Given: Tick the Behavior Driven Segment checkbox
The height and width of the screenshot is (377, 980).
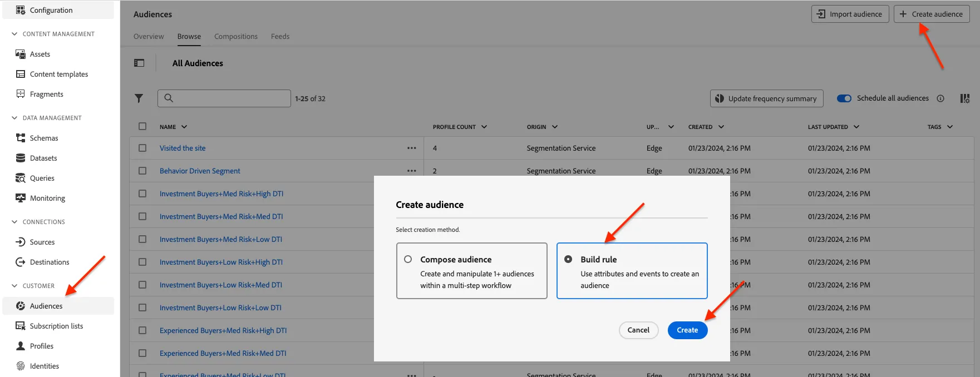Looking at the screenshot, I should 142,171.
